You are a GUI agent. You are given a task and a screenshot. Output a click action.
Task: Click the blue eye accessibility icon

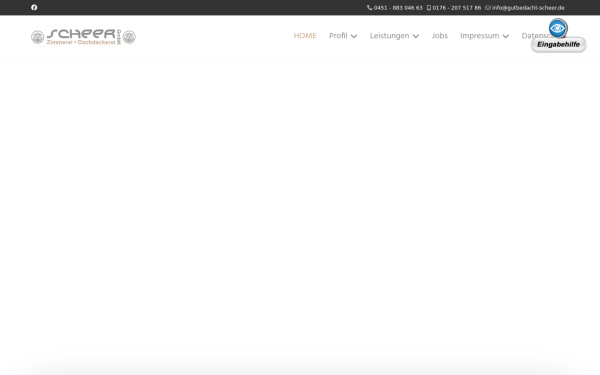558,28
